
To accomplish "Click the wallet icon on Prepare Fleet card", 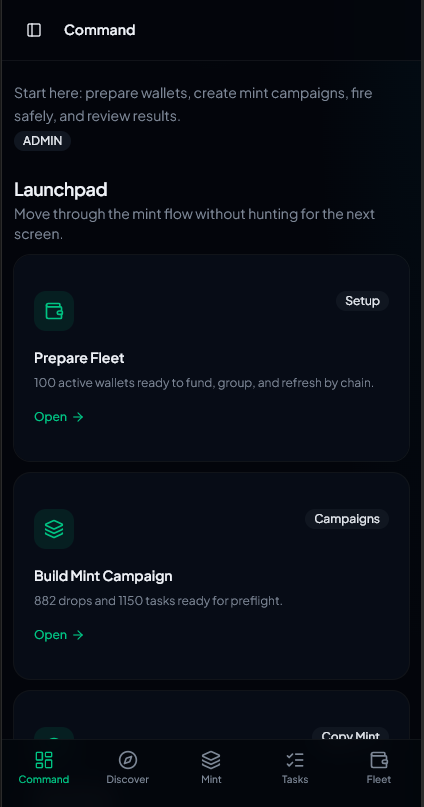I will pos(54,311).
